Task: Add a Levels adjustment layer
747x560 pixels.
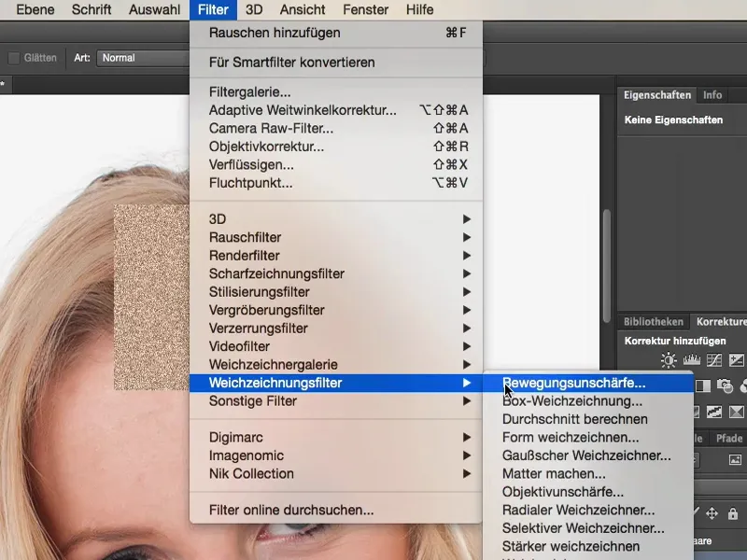Action: pos(692,360)
